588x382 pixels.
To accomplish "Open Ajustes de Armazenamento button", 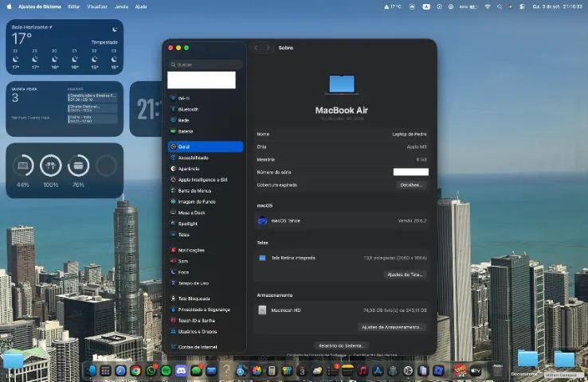I will (x=391, y=327).
